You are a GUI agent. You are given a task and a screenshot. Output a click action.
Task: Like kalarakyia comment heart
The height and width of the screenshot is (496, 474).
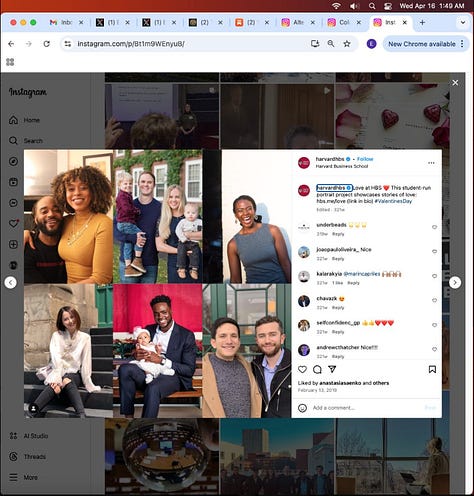(434, 276)
